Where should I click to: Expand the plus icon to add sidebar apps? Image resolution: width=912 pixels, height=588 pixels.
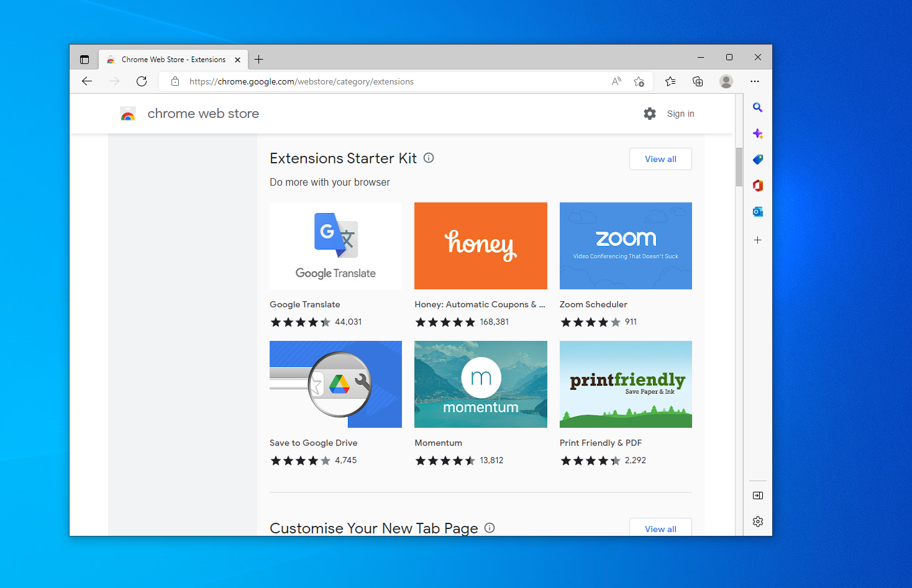coord(757,240)
